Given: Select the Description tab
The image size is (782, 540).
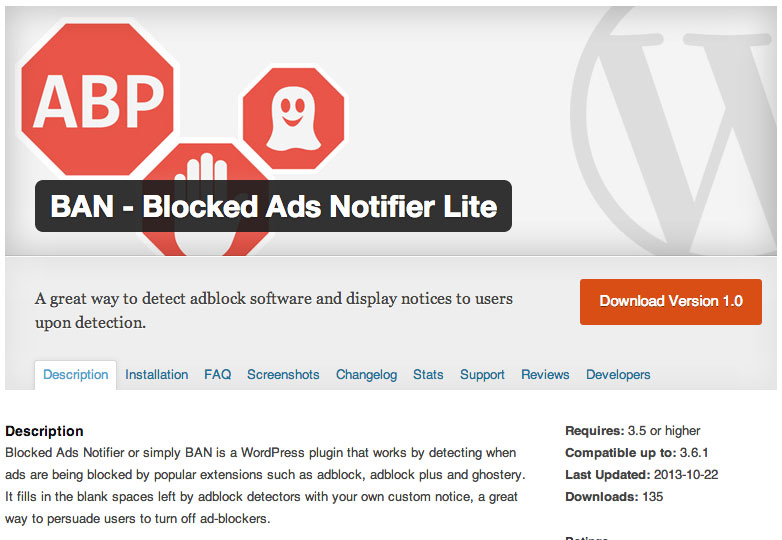Looking at the screenshot, I should coord(75,374).
